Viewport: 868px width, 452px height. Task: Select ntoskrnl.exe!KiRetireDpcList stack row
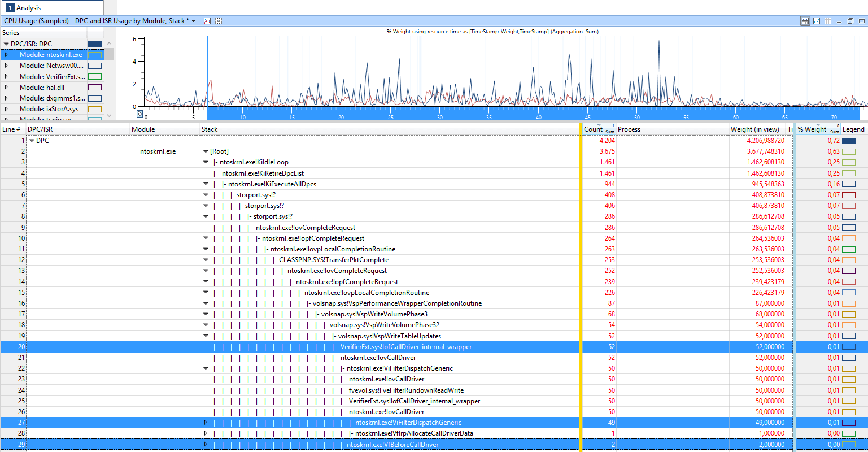point(263,173)
